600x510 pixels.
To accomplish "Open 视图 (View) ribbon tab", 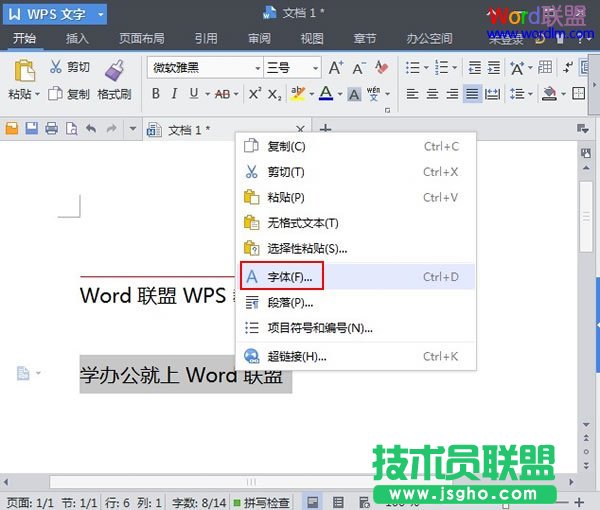I will tap(312, 38).
